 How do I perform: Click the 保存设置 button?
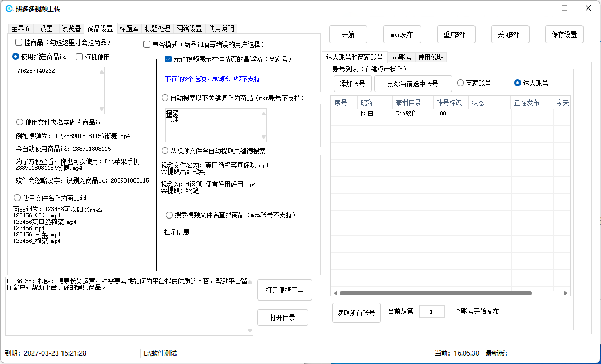pos(564,34)
